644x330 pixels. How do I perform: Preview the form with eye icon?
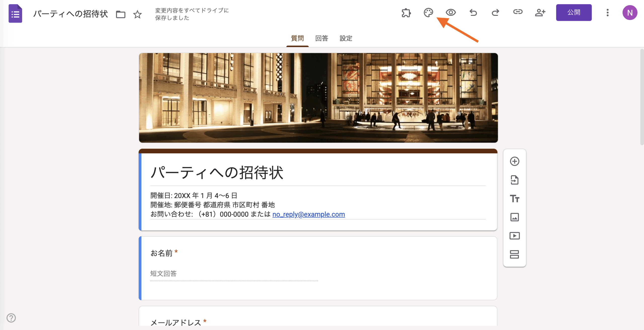[x=451, y=13]
